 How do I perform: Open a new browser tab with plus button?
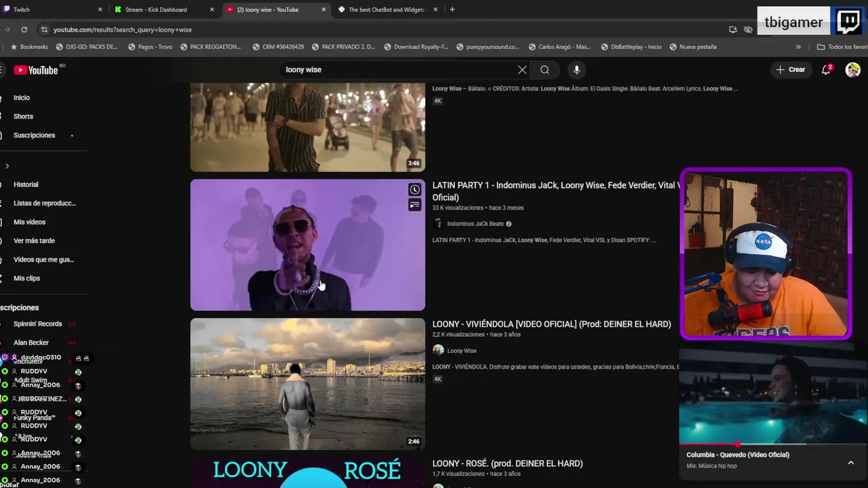click(452, 9)
